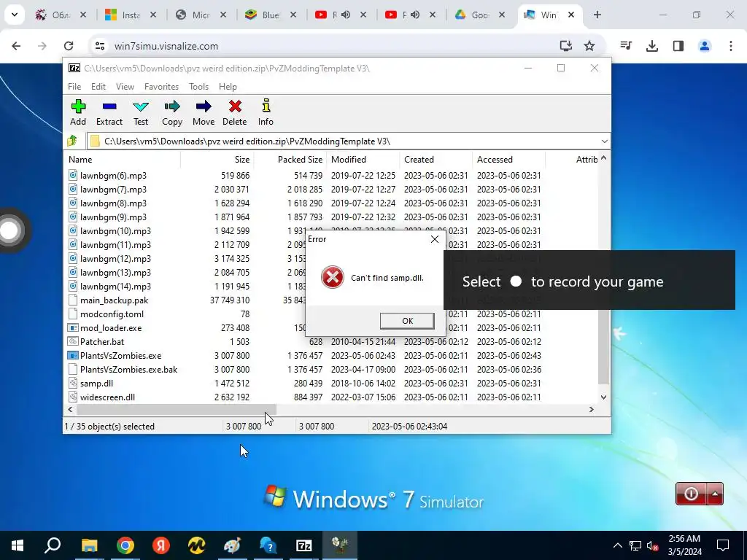747x560 pixels.
Task: Reload the browser page
Action: point(69,46)
